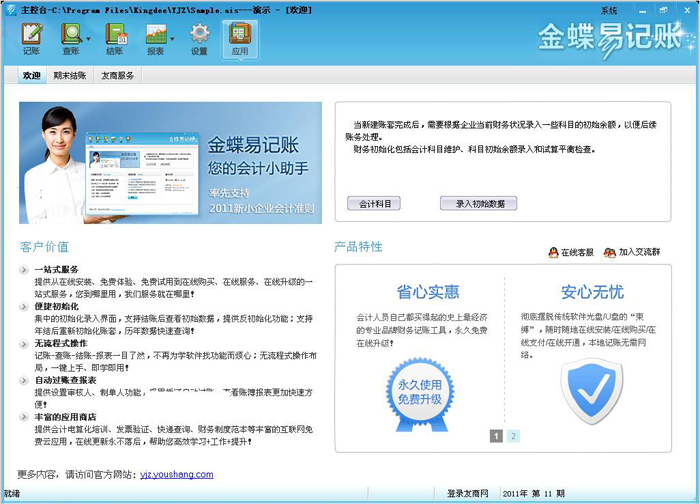Click the 自动过账查报表 heading
Viewport: 700px width, 504px height.
click(66, 380)
